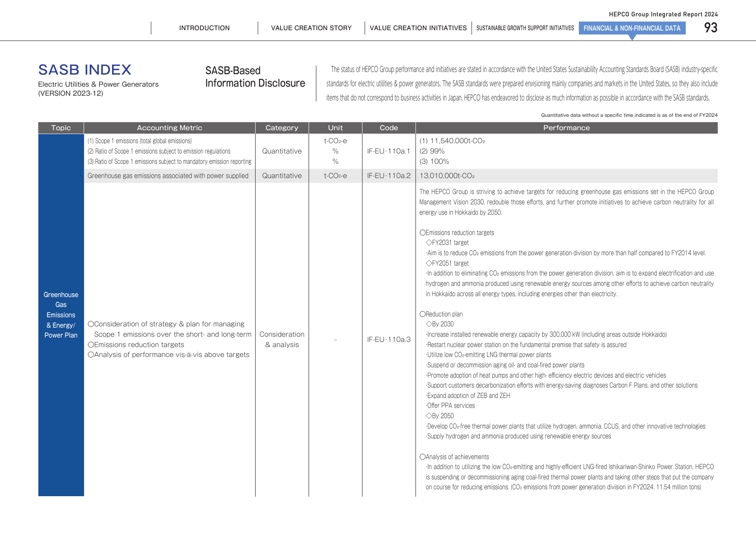Click the 'FY2051 target' line
The width and height of the screenshot is (756, 535).
tap(447, 263)
